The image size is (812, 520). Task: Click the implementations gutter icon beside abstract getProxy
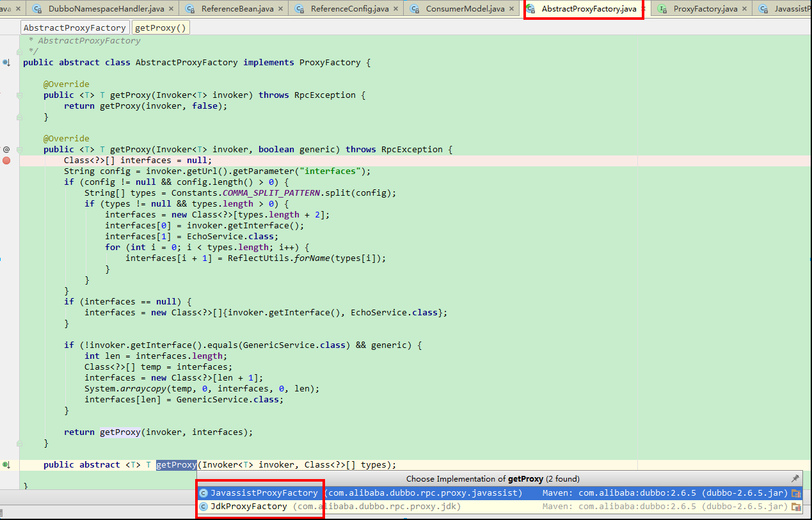point(6,465)
